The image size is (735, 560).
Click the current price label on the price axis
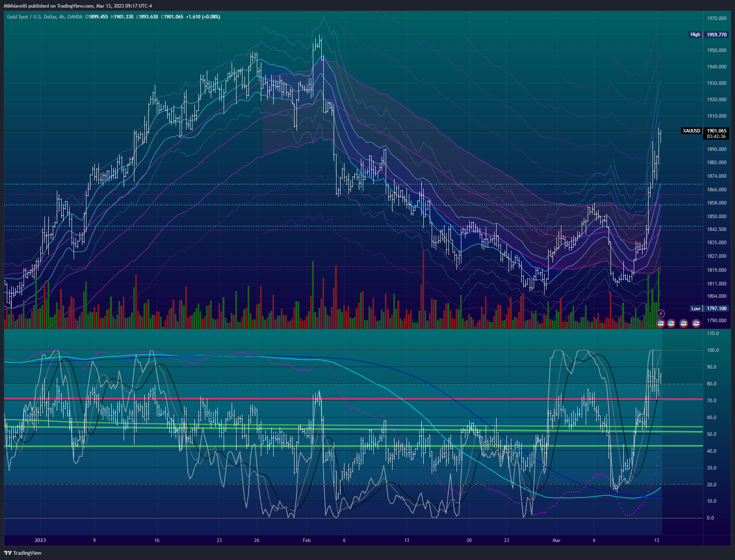[717, 131]
